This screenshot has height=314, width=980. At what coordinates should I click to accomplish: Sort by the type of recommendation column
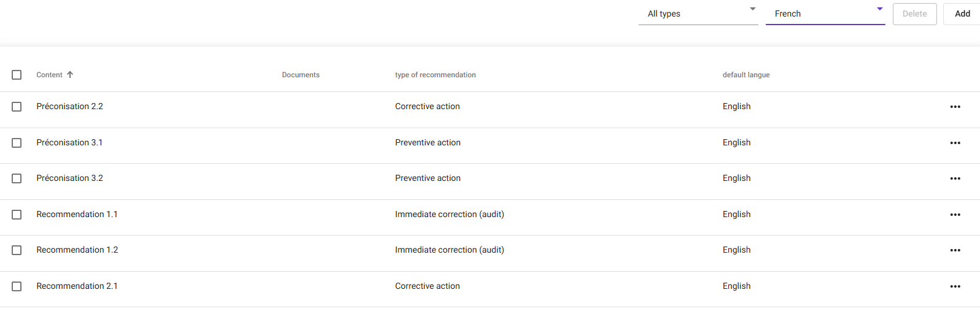pos(435,75)
